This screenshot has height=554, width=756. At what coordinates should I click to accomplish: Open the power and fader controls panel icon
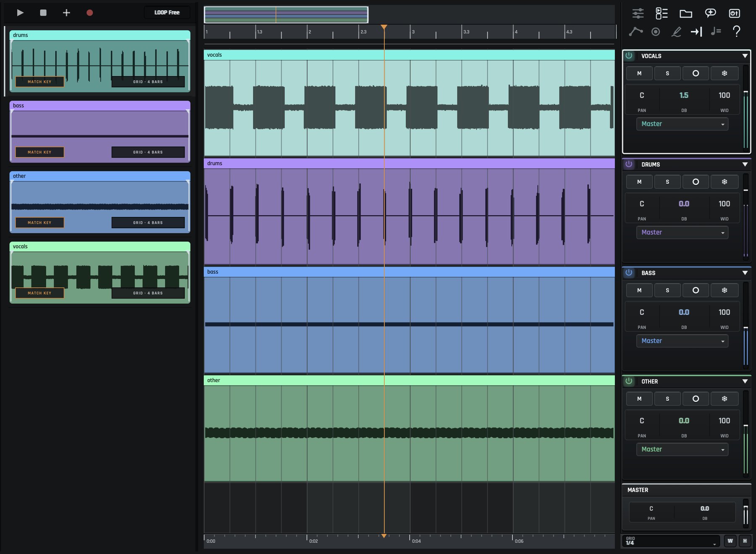[x=734, y=13]
